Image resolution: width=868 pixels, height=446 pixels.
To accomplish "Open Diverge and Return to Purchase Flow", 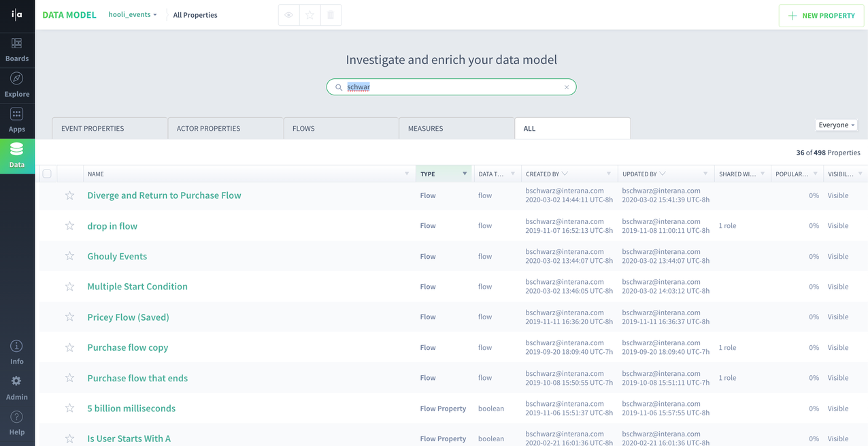I will click(x=164, y=195).
